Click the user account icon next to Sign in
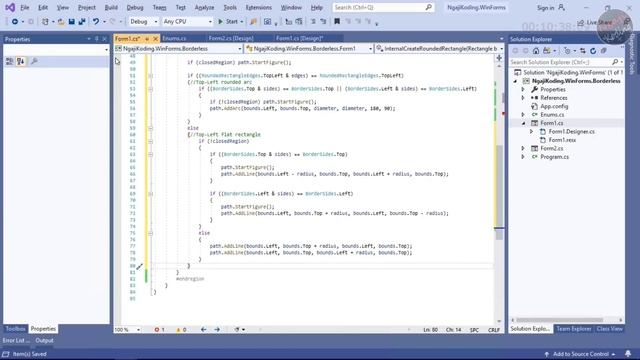This screenshot has width=640, height=360. coord(562,7)
